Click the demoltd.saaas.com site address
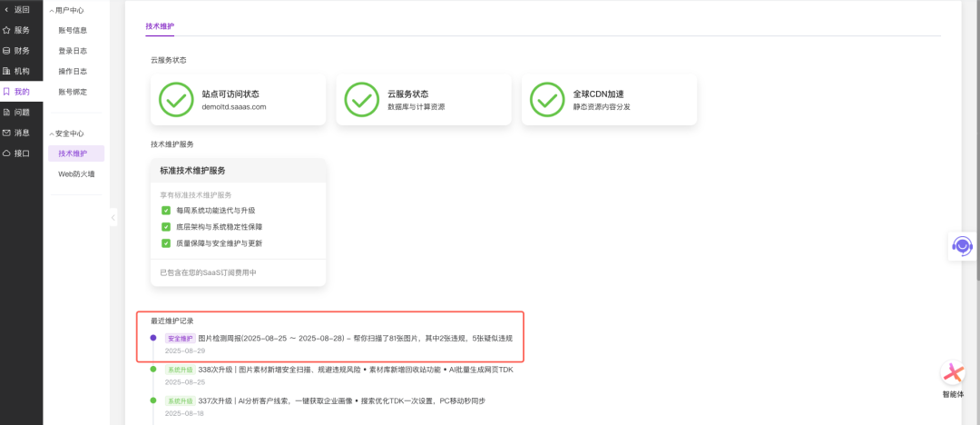980x425 pixels. 234,107
